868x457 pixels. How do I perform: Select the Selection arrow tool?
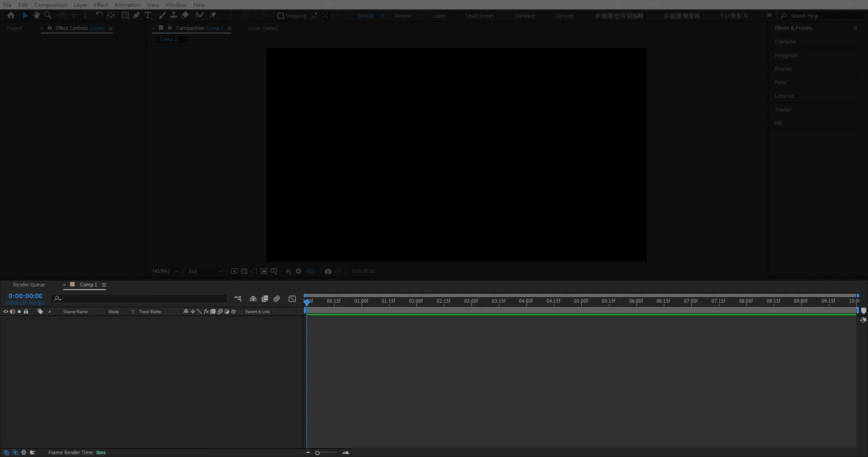coord(25,15)
